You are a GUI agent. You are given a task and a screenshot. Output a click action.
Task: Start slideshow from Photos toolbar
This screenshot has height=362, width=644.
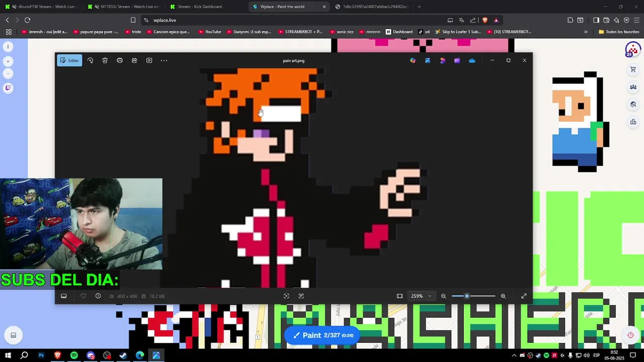click(149, 60)
